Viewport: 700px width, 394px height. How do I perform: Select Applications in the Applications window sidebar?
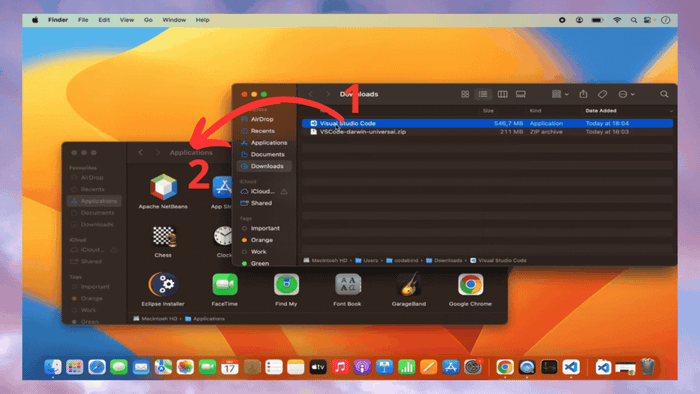pos(94,201)
